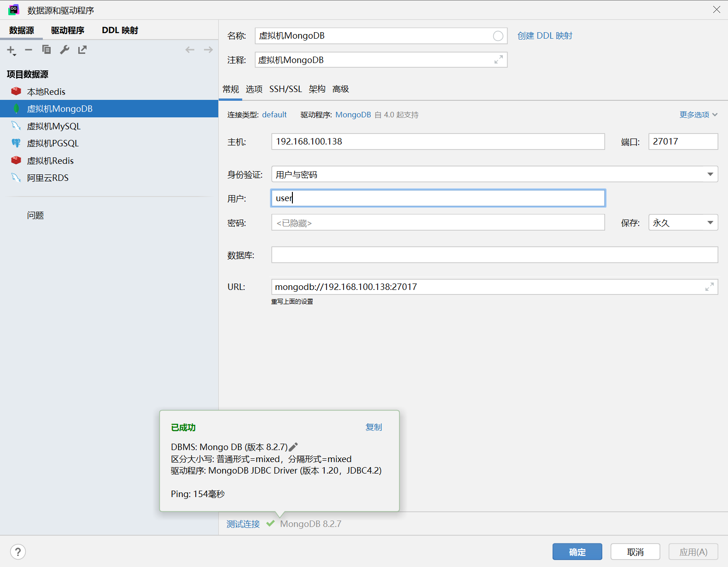Screen dimensions: 728x567
Task: Click the Ping: 154毫秒 text
Action: pyautogui.click(x=198, y=494)
